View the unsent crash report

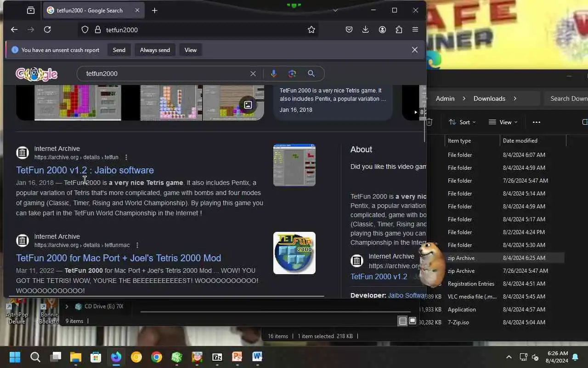[x=191, y=50]
